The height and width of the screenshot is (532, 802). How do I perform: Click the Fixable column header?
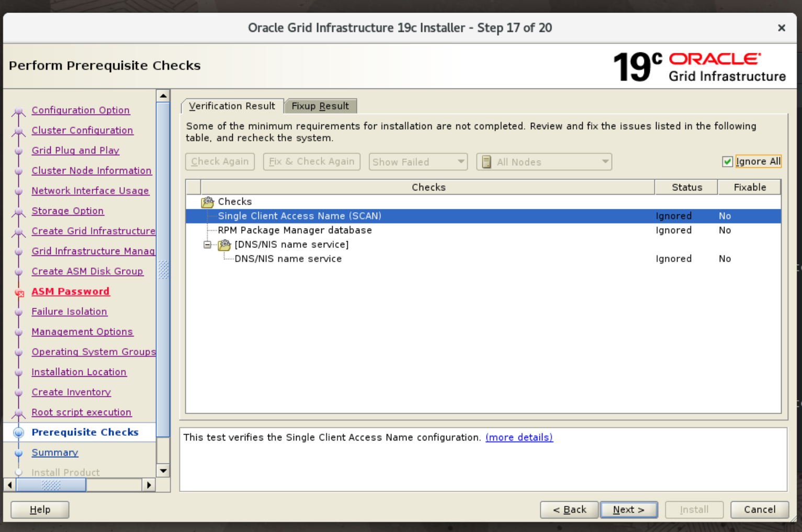click(x=749, y=187)
